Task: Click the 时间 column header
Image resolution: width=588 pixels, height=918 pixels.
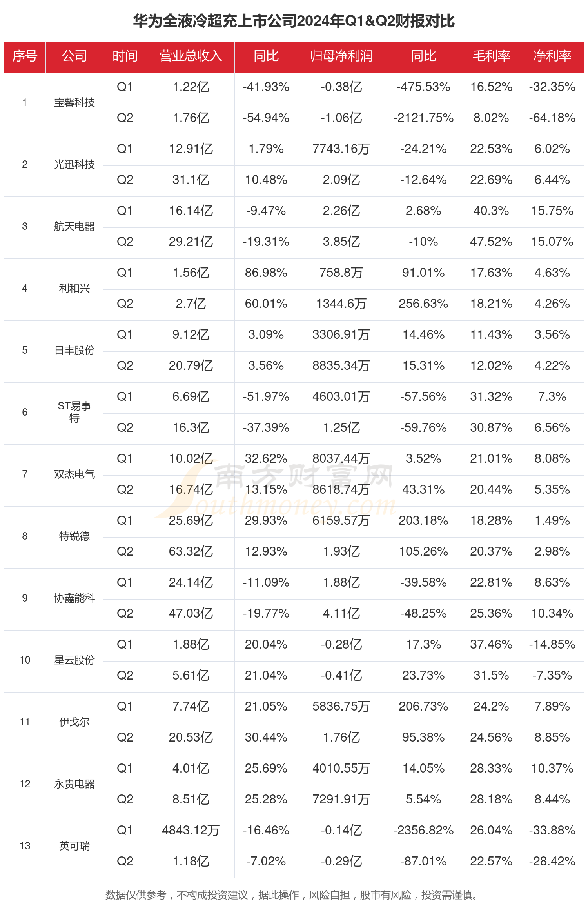Action: tap(125, 56)
